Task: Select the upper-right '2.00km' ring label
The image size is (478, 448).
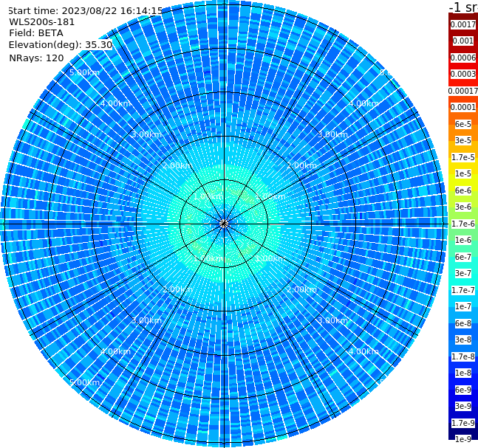Action: point(302,165)
